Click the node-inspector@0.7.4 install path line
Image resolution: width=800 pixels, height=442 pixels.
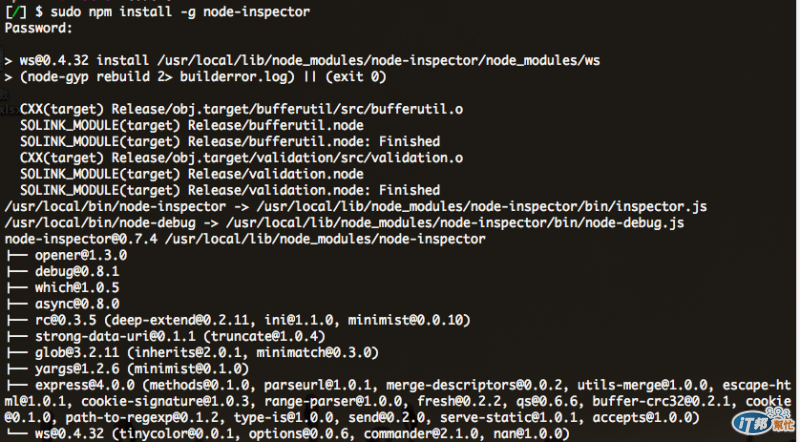tap(245, 239)
